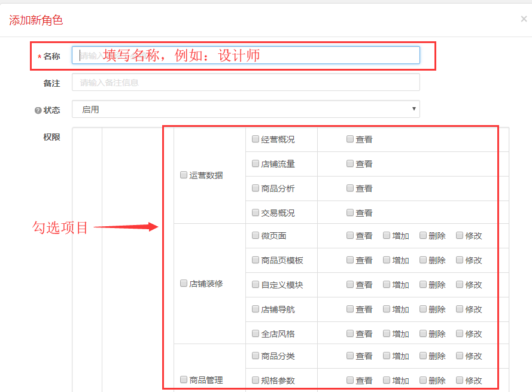Image resolution: width=532 pixels, height=392 pixels.
Task: Check 删除 permission for 商品页模板
Action: [x=423, y=260]
